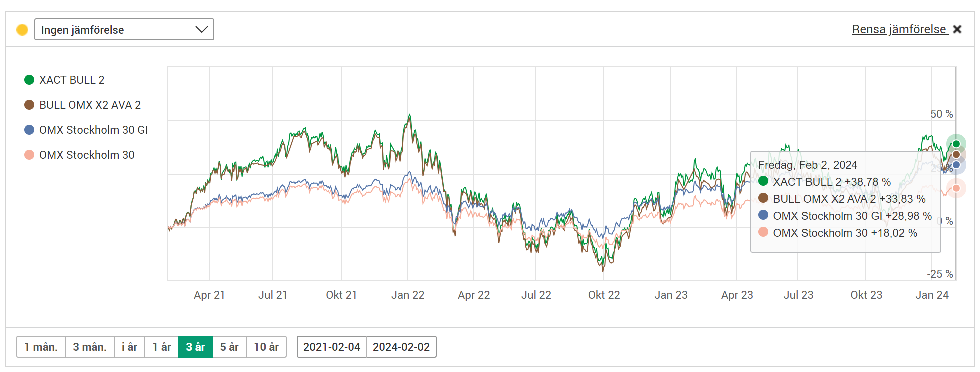Click the green XACT BULL 2 legend dot
This screenshot has width=980, height=372.
point(29,80)
